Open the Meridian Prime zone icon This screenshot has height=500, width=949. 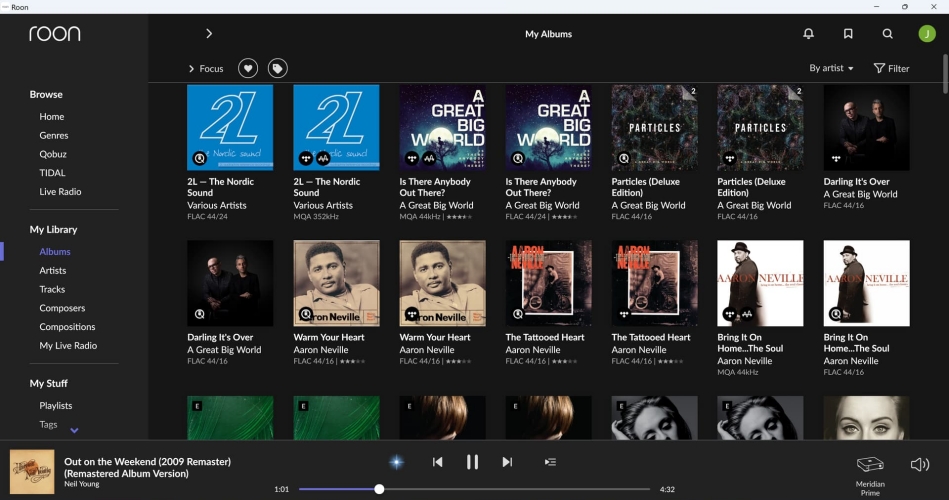(870, 465)
